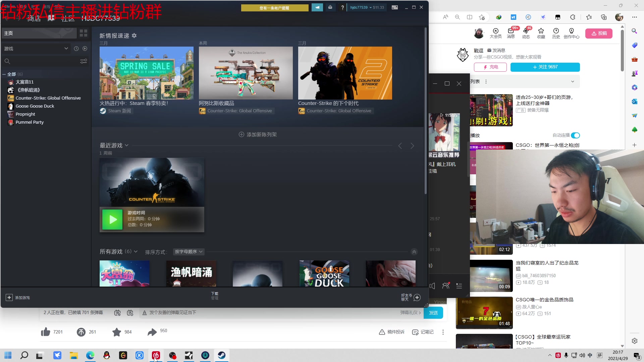Favorite the video with star icon
Screen dimensions: 644x362
coord(117,332)
